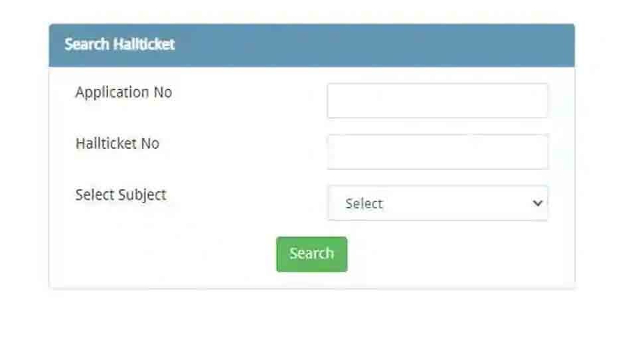Place cursor in first empty text field
Image resolution: width=644 pixels, height=362 pixels.
tap(438, 101)
